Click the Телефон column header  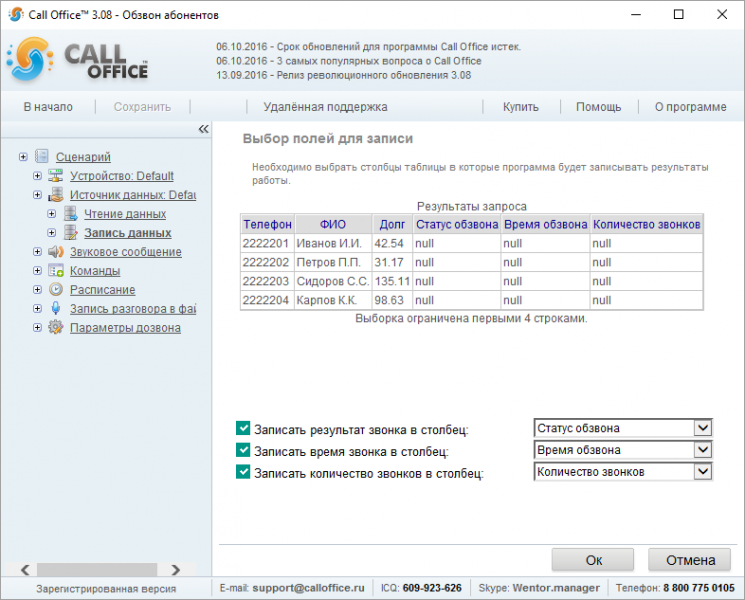[267, 224]
